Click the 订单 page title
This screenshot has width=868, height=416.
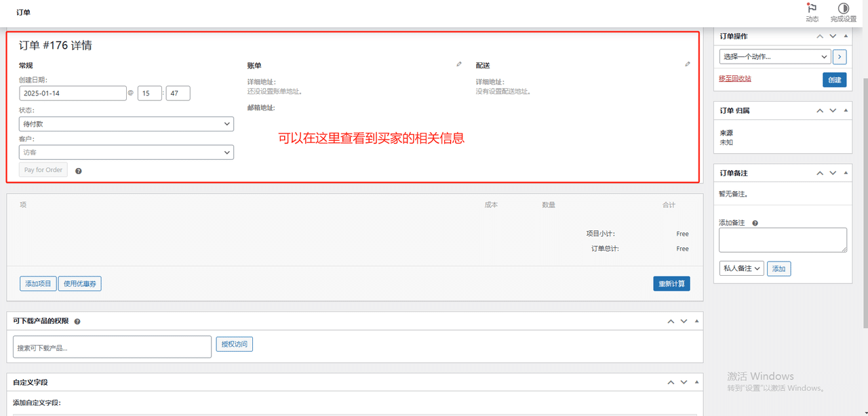click(23, 12)
